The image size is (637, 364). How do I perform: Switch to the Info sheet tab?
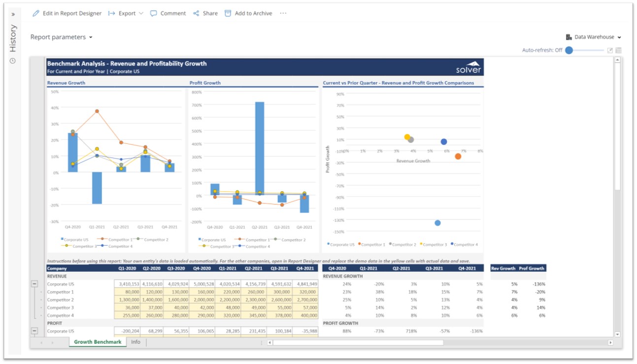click(135, 342)
